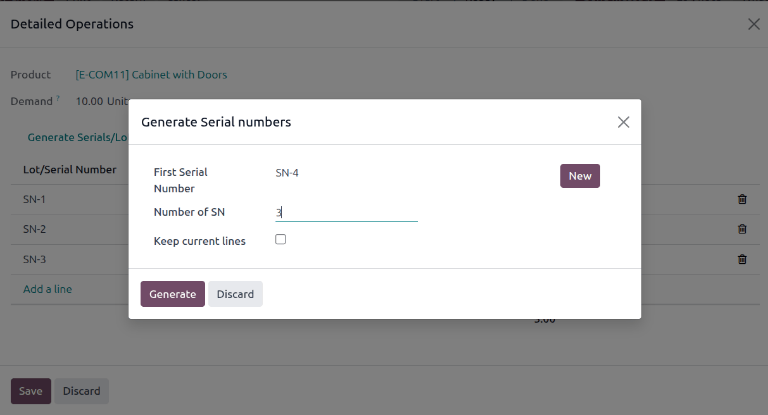Click Generate Serials/Lots link
The width and height of the screenshot is (768, 415).
click(76, 137)
